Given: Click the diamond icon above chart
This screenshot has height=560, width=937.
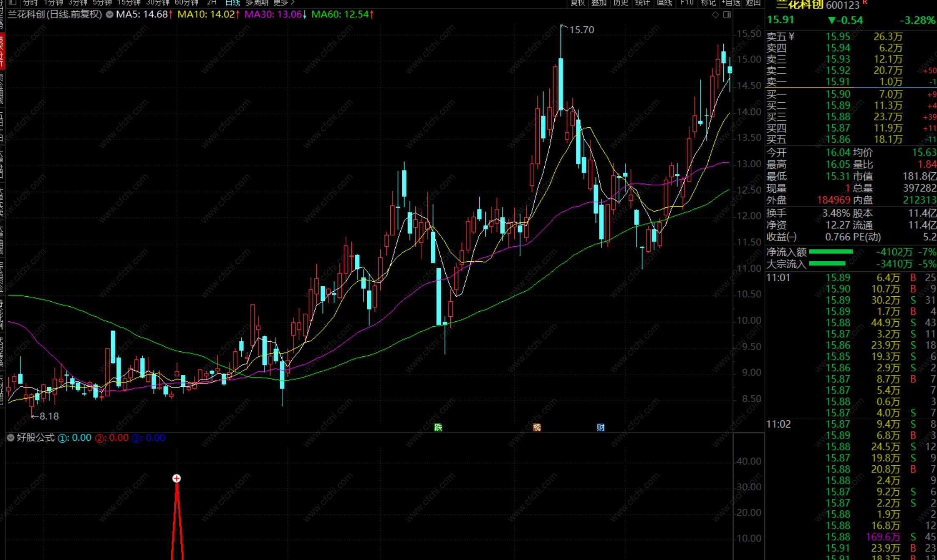Looking at the screenshot, I should pos(715,15).
